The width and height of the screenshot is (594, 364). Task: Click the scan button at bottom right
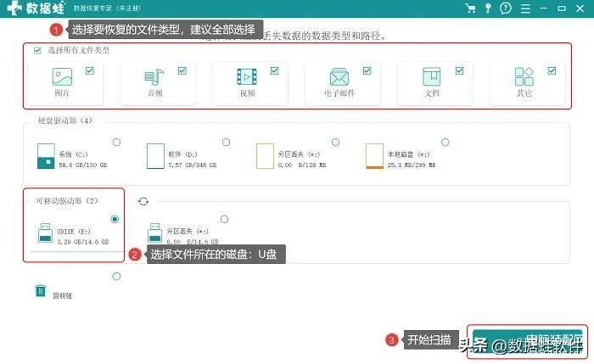527,342
